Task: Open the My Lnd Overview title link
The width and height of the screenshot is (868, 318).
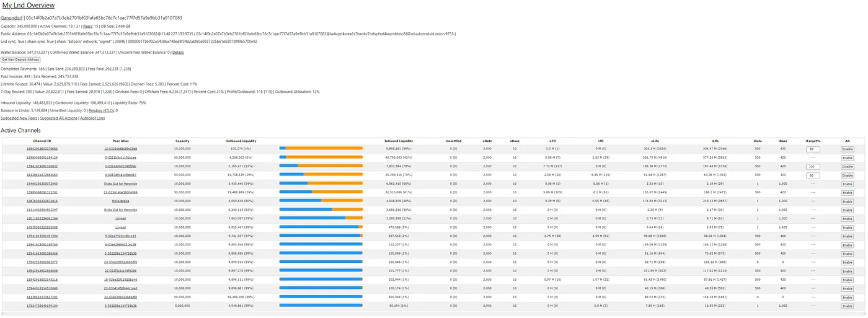Action: pyautogui.click(x=29, y=6)
